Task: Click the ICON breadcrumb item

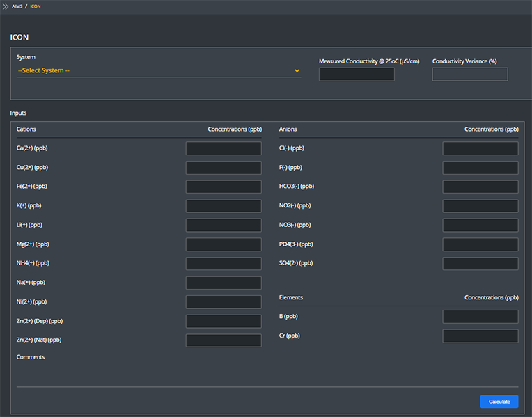Action: 36,6
